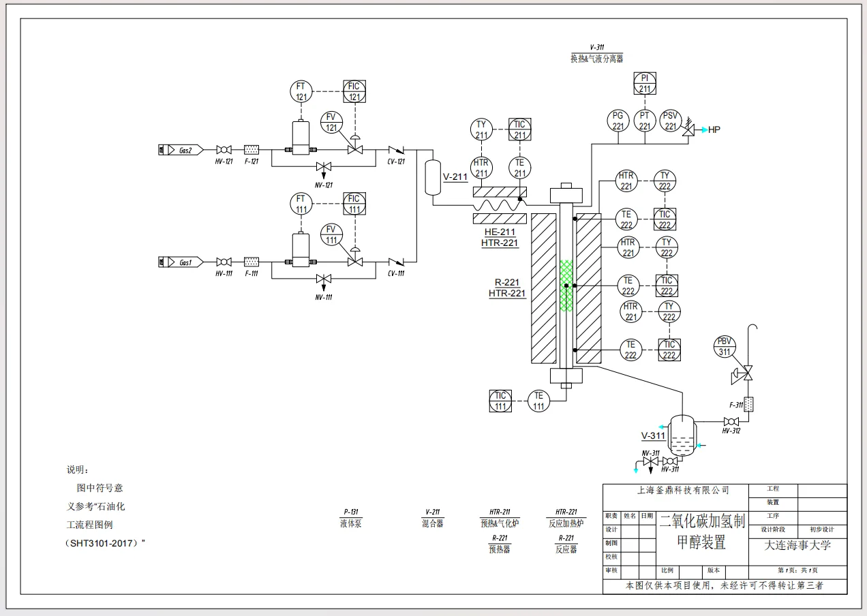This screenshot has width=867, height=616.
Task: Click the 换热&气液分离器 title text
Action: pyautogui.click(x=597, y=59)
